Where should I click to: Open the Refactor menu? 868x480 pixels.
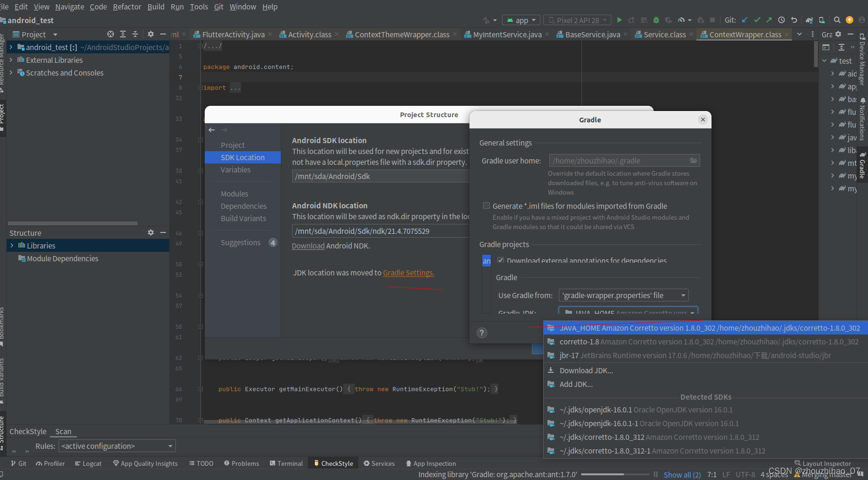(127, 7)
